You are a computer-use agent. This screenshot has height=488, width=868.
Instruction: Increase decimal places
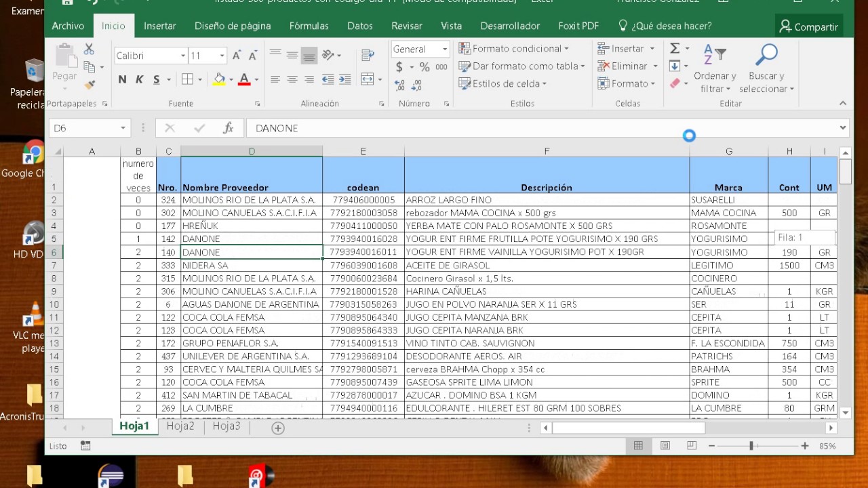coord(399,85)
